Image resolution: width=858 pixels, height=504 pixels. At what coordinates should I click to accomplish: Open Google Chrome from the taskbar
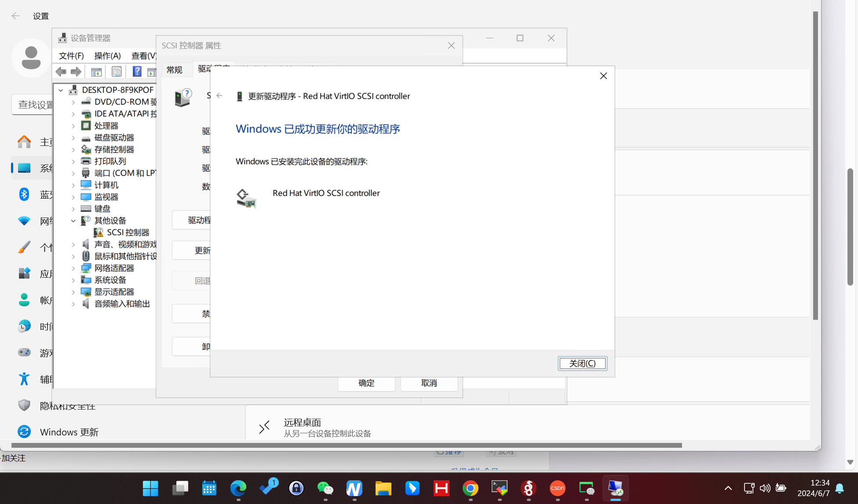[x=470, y=488]
